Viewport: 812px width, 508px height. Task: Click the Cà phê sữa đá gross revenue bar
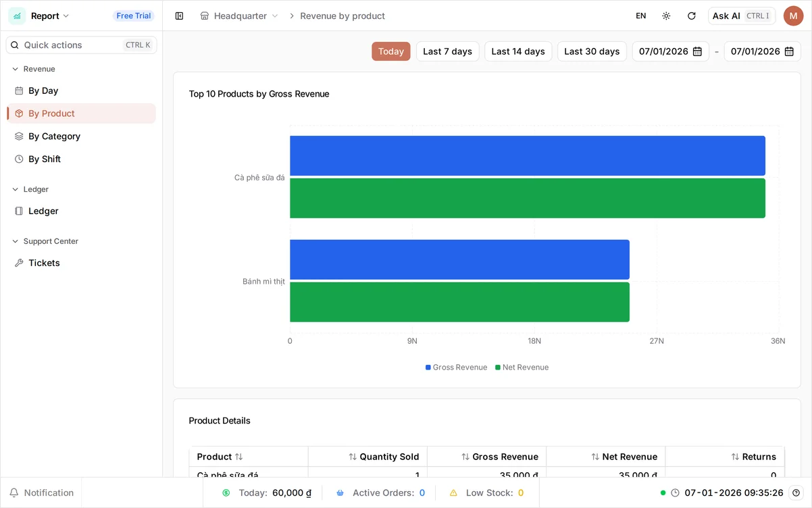point(528,155)
